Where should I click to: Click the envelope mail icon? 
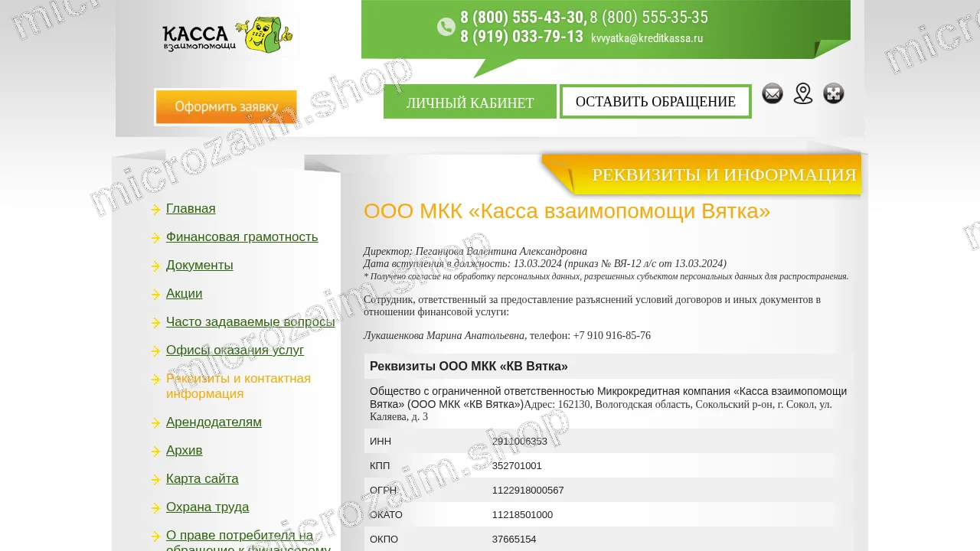[x=773, y=94]
